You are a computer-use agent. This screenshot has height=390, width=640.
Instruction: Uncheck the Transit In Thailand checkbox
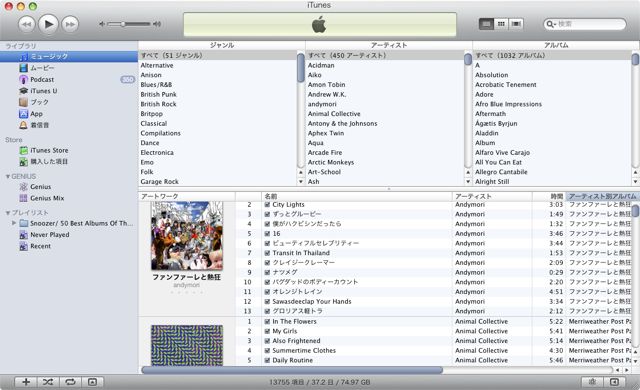pyautogui.click(x=267, y=253)
